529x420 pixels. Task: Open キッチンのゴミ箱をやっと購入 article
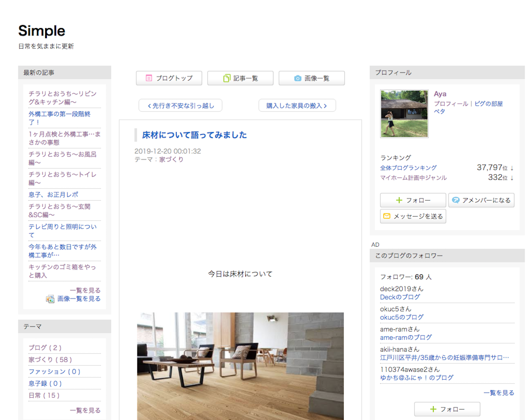(x=62, y=271)
